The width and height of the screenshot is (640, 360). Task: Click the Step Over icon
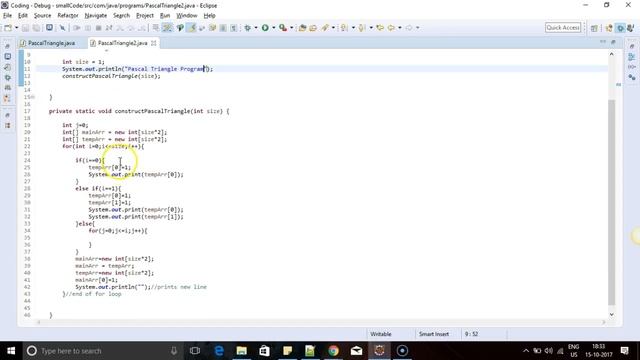131,28
